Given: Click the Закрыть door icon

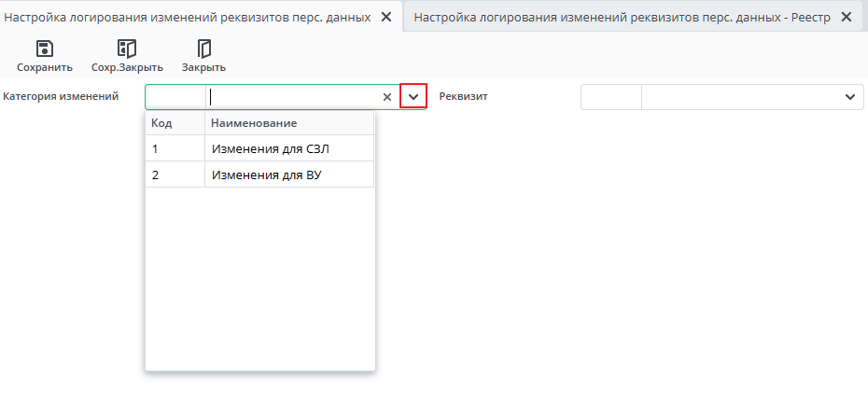Looking at the screenshot, I should [x=203, y=49].
